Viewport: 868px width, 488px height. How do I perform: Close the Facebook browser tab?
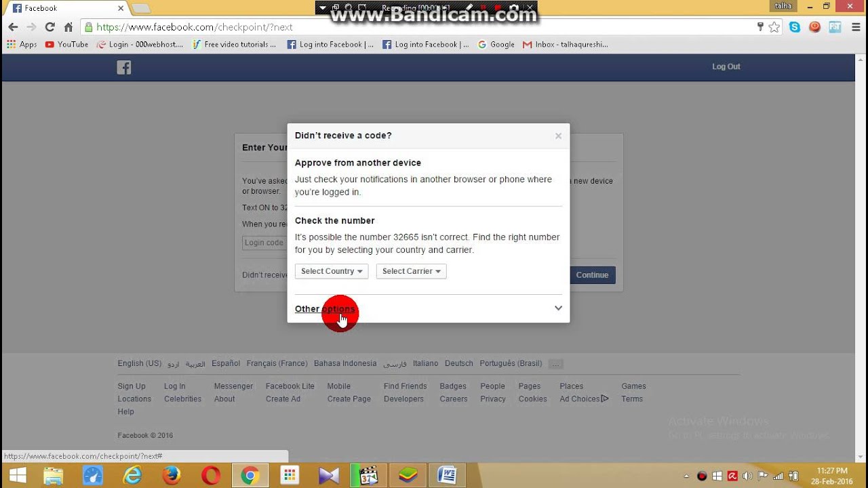(x=121, y=8)
